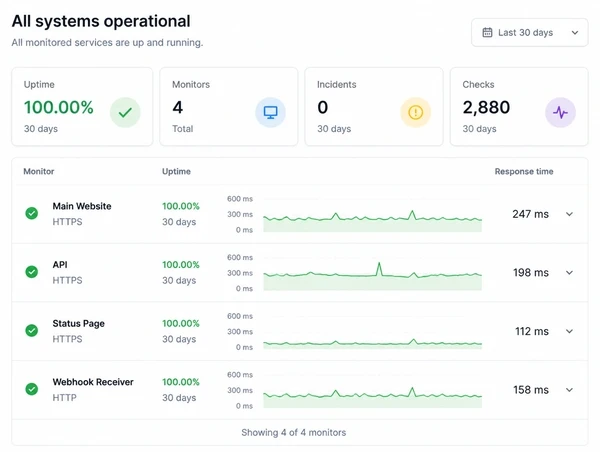Click the green status icon for API
This screenshot has width=600, height=452.
32,272
